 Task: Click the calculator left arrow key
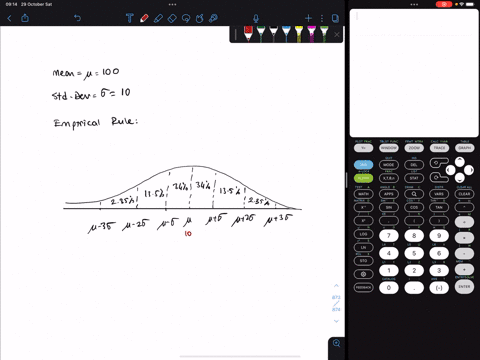(x=450, y=170)
